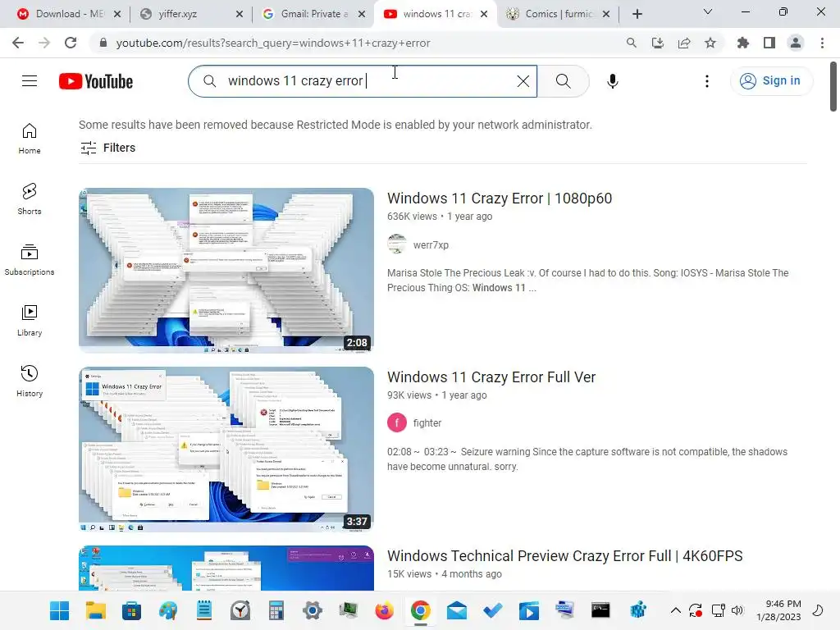Toggle the Chrome side panel
Image resolution: width=840 pixels, height=630 pixels.
pos(769,43)
